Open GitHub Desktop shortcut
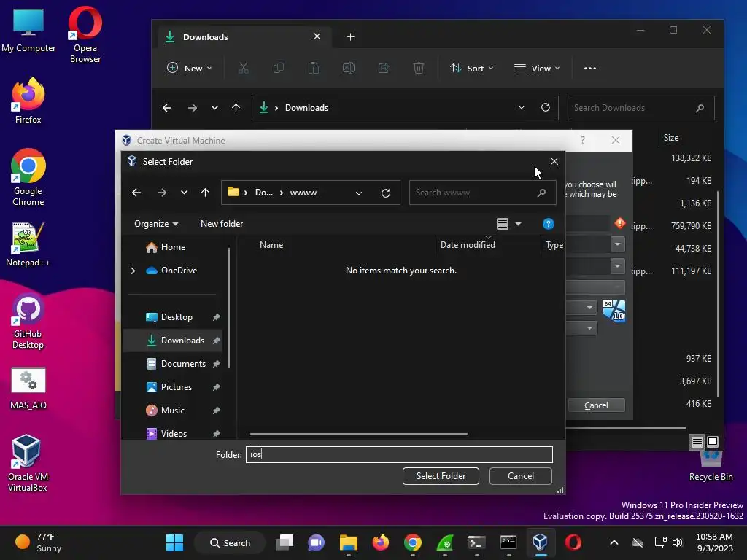This screenshot has width=747, height=560. click(x=28, y=322)
